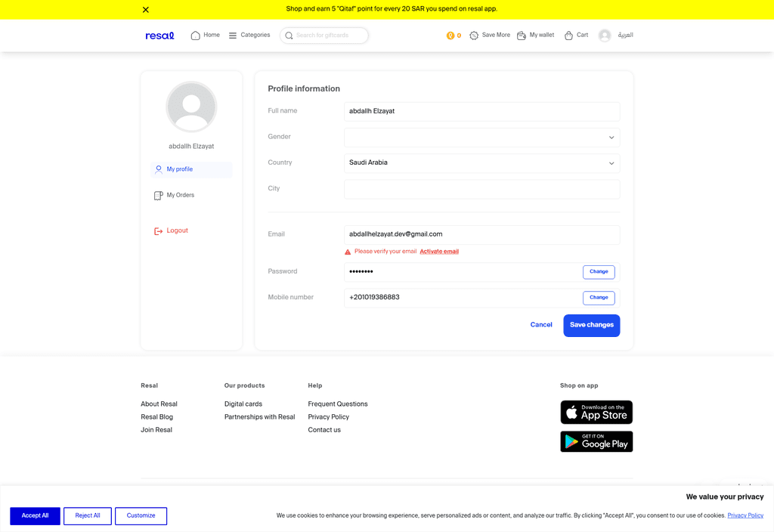The width and height of the screenshot is (774, 532).
Task: Open the Cart label
Action: pyautogui.click(x=583, y=35)
